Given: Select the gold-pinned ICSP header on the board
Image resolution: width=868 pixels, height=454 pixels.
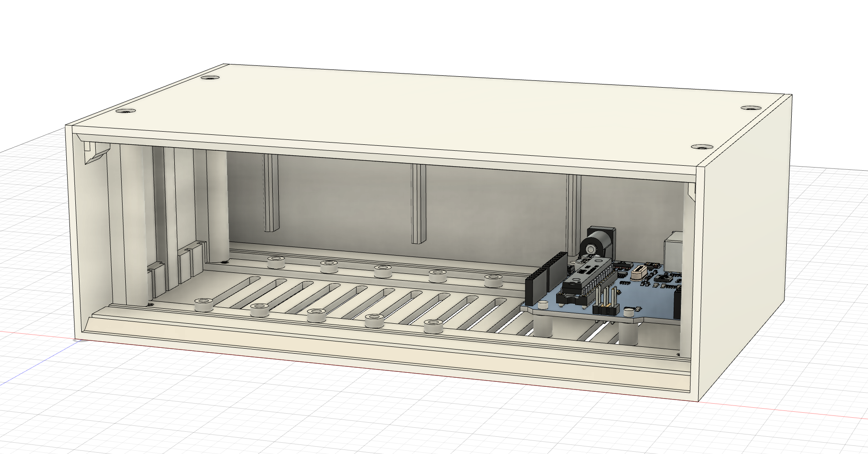Looking at the screenshot, I should pyautogui.click(x=606, y=301).
